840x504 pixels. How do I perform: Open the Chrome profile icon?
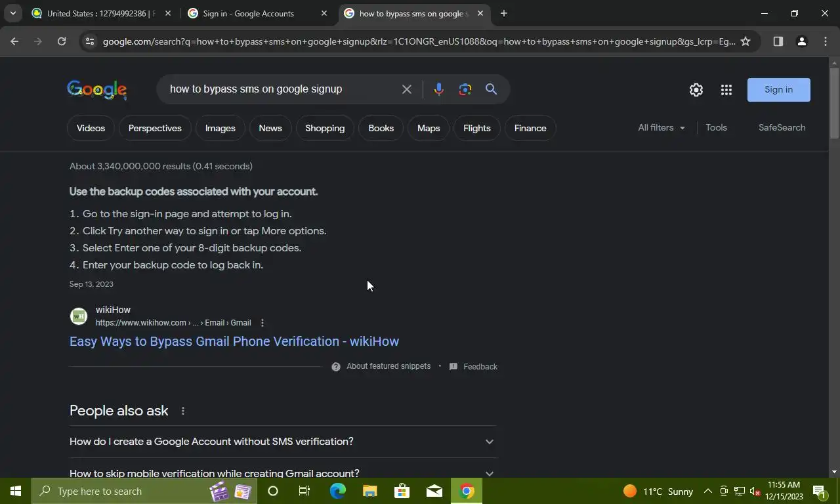coord(801,41)
